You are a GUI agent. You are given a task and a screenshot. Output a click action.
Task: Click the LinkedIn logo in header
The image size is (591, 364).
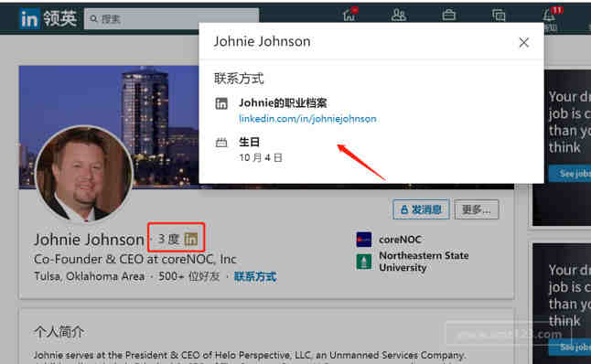(x=29, y=19)
